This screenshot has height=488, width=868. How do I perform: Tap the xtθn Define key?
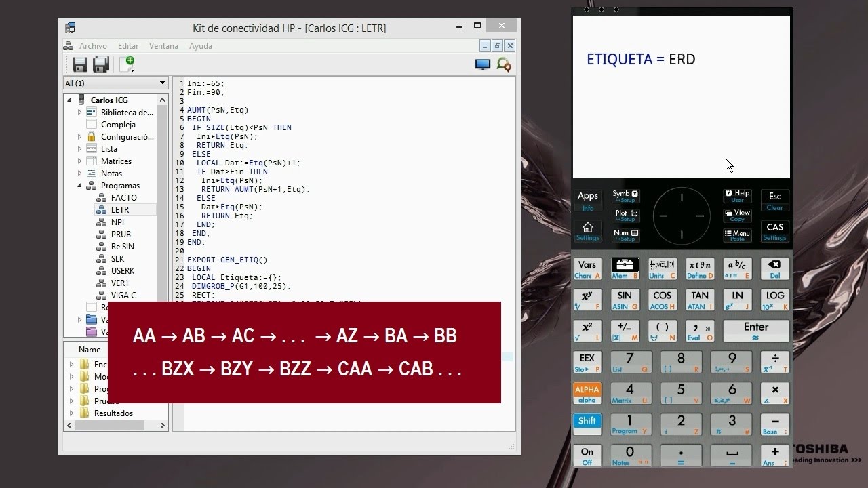click(700, 269)
